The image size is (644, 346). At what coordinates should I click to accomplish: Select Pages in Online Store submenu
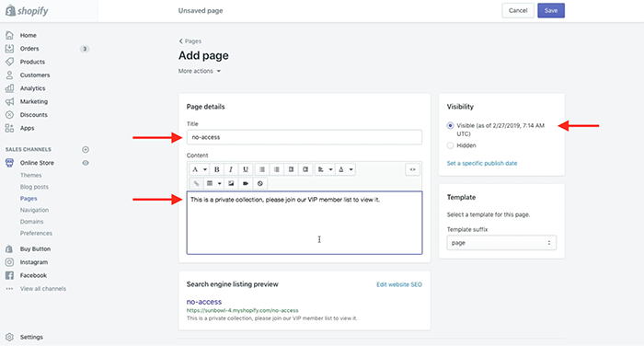pyautogui.click(x=29, y=199)
